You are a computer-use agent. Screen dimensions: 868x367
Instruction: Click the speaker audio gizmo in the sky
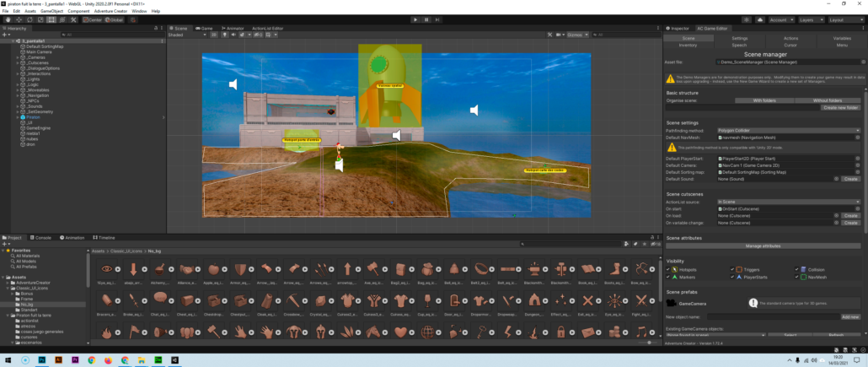(233, 84)
